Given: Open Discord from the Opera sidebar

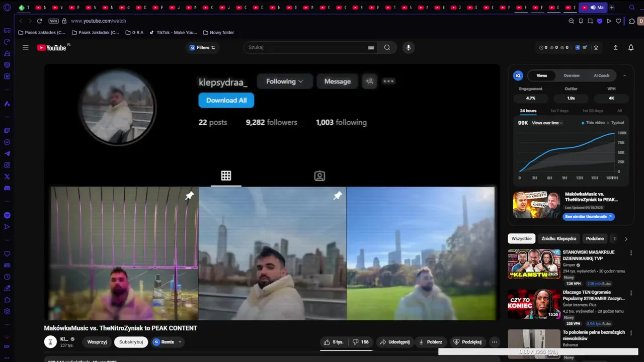Looking at the screenshot, I should [x=7, y=189].
